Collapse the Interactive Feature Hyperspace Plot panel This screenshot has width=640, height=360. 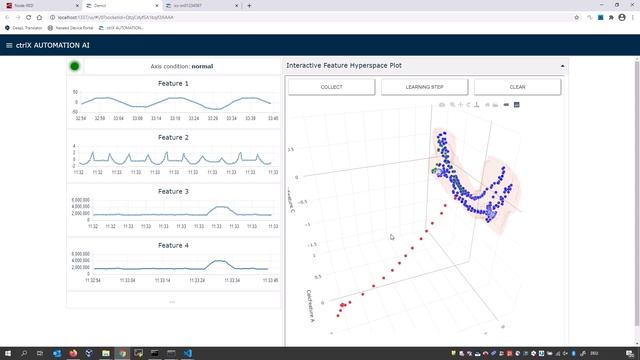(562, 66)
